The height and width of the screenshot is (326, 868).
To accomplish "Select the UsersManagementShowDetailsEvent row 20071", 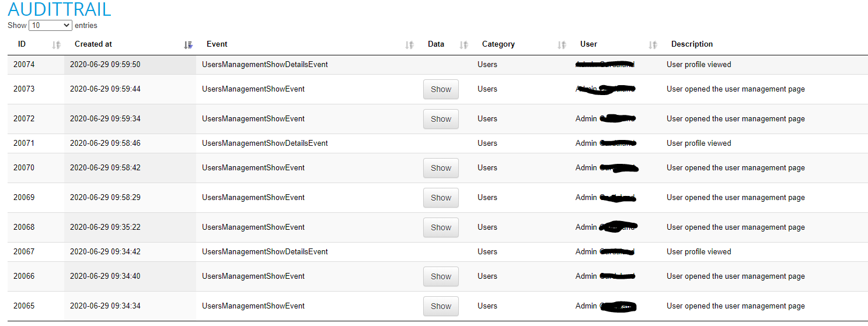I will (438, 143).
